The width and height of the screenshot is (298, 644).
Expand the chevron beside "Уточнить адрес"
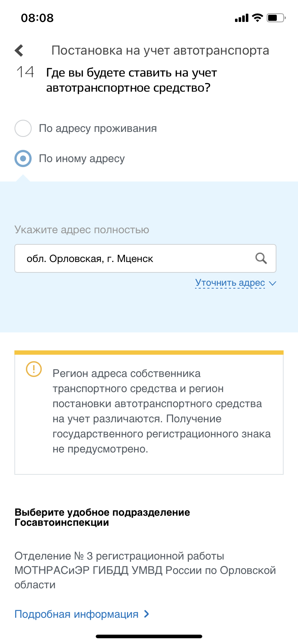(273, 283)
